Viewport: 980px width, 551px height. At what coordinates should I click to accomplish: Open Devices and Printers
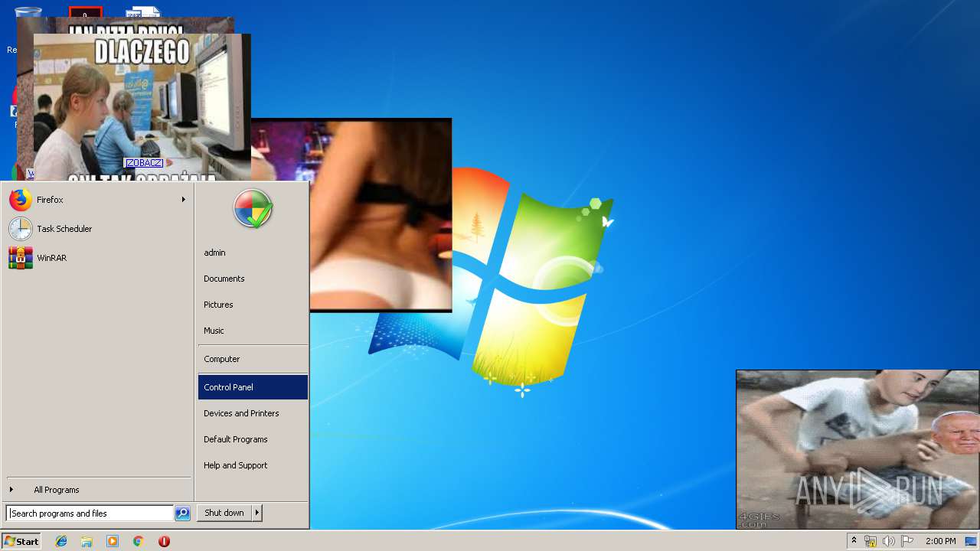click(x=253, y=413)
